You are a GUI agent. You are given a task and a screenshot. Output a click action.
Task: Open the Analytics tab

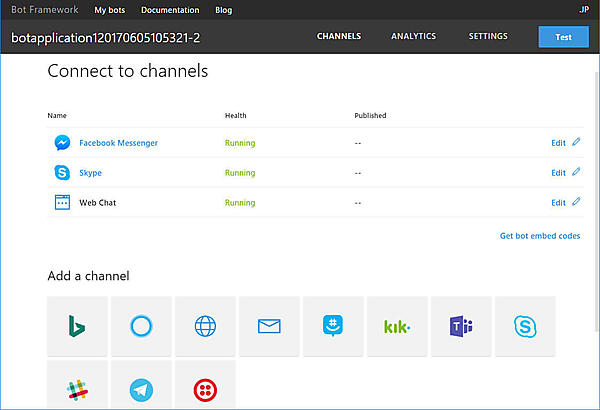[x=413, y=36]
